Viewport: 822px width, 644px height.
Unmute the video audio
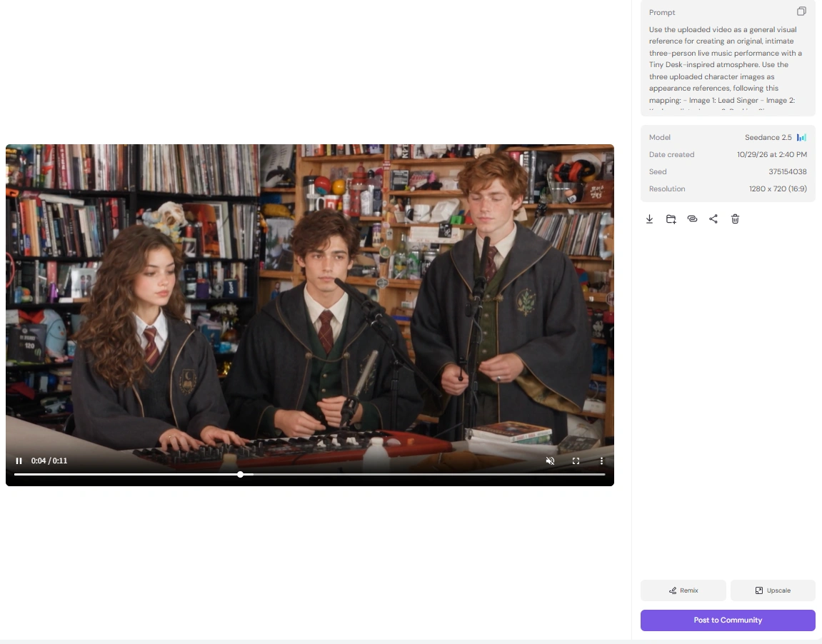(550, 461)
